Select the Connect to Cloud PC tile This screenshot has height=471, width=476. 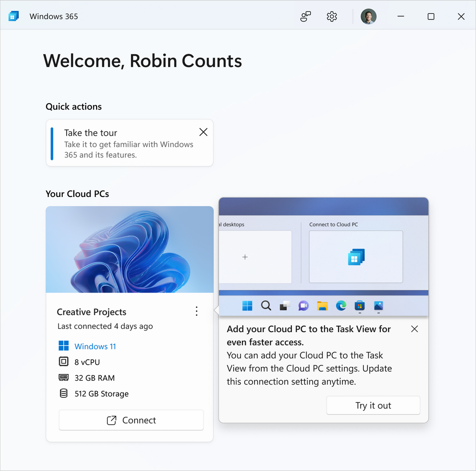356,257
